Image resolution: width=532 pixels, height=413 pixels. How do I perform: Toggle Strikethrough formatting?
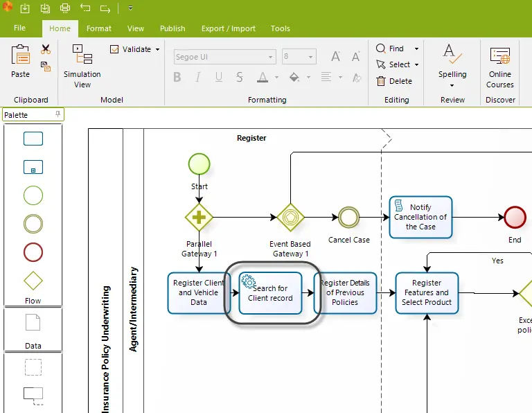(240, 78)
